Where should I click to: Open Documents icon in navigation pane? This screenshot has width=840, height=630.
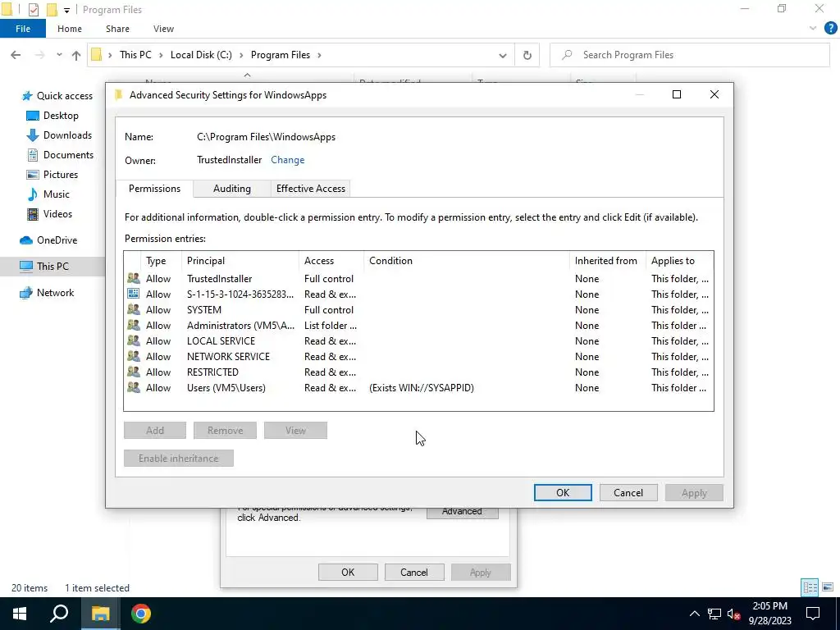(x=33, y=155)
